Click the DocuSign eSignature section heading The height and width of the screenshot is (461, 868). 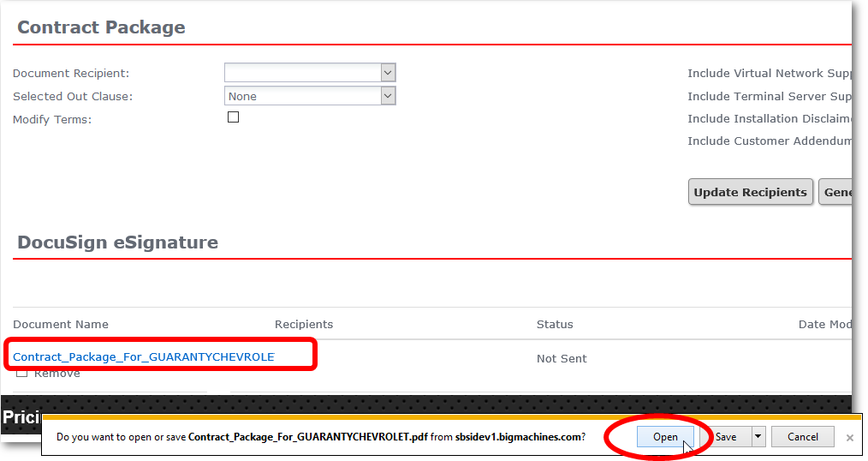pos(117,242)
